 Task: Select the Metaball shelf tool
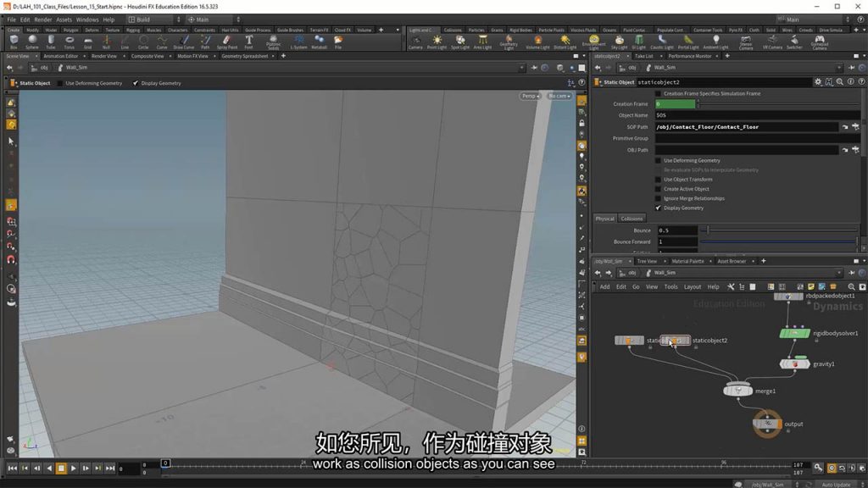pos(319,42)
